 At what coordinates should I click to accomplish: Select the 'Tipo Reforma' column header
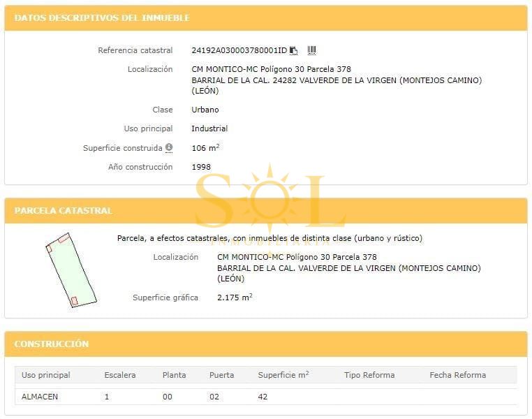[x=369, y=375]
